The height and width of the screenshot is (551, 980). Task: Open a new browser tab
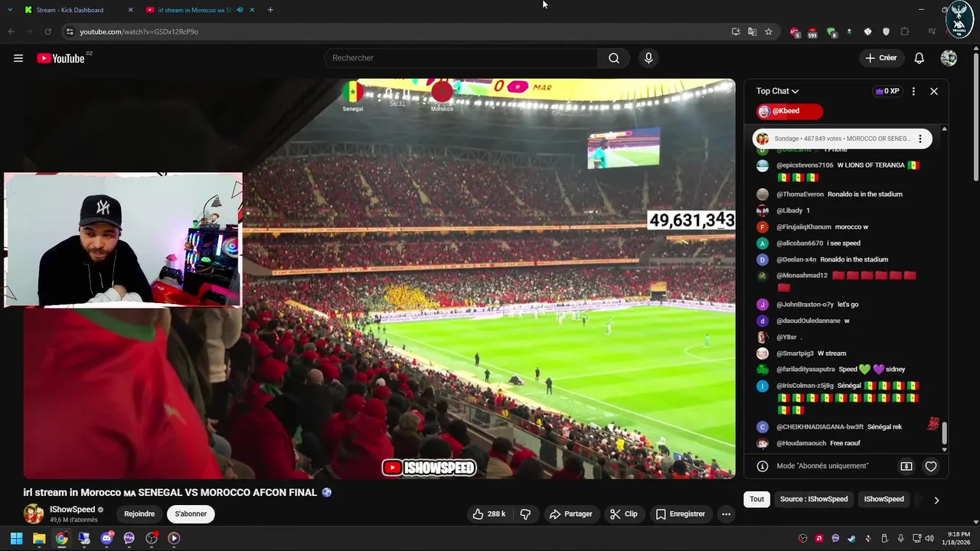pos(270,10)
